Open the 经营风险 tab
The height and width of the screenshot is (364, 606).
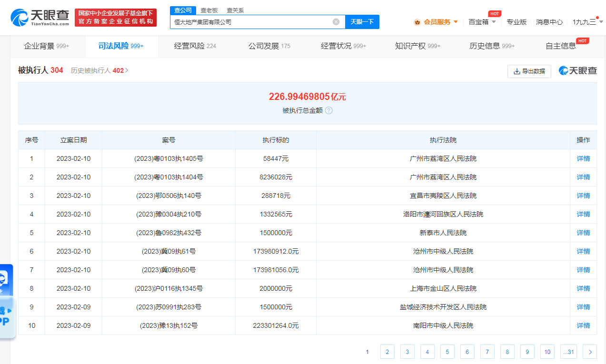click(x=195, y=46)
